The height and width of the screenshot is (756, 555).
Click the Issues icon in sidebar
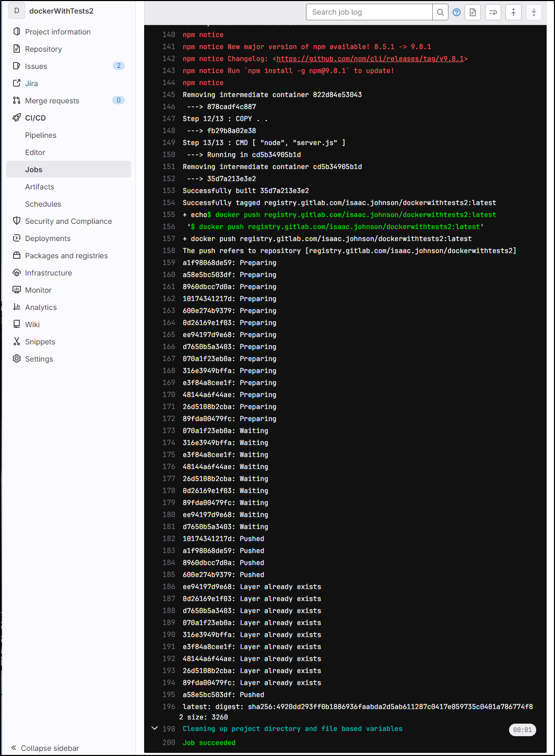(17, 66)
